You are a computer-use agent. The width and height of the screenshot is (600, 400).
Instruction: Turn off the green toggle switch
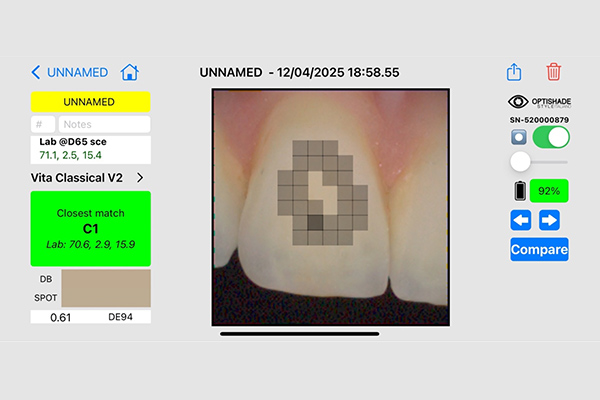[551, 136]
